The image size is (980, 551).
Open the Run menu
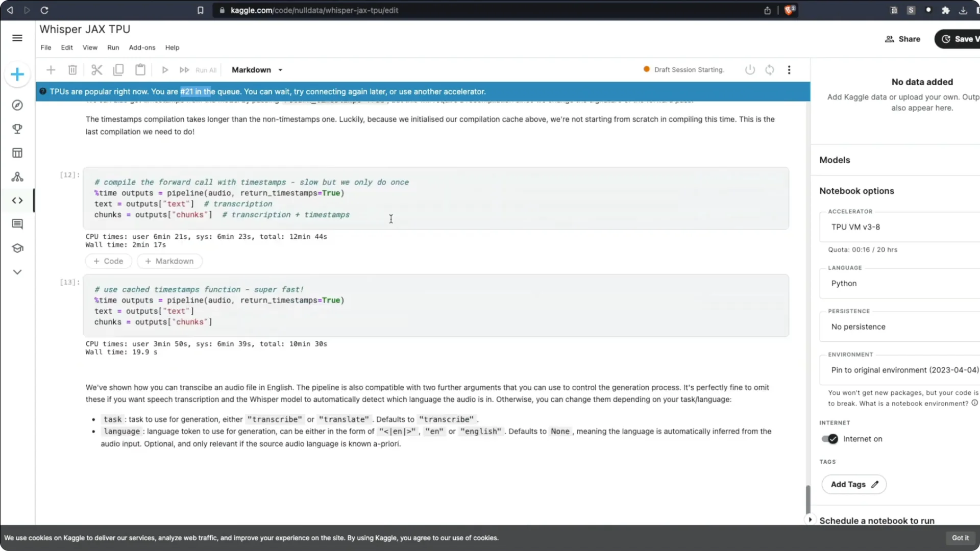pos(113,47)
